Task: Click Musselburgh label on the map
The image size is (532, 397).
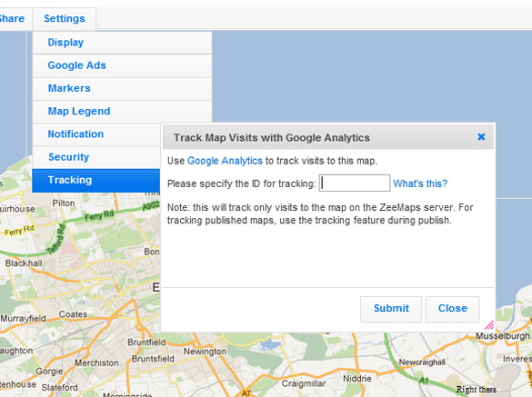Action: 502,336
